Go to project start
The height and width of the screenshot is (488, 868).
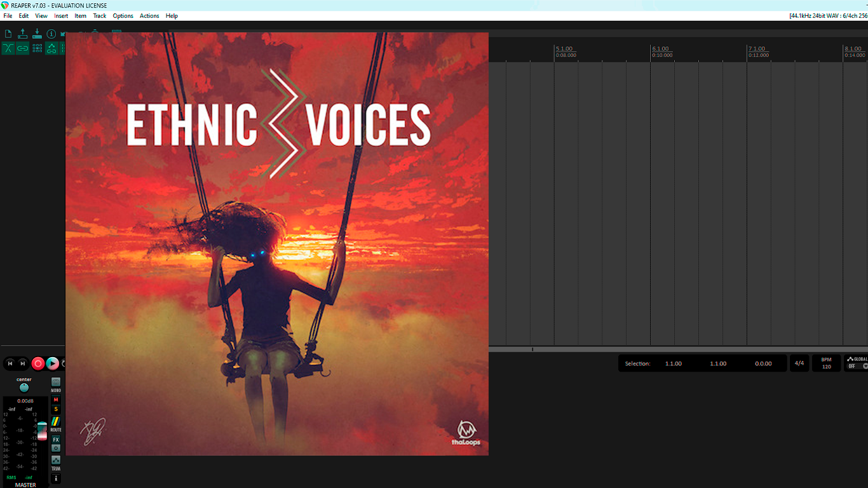[10, 363]
